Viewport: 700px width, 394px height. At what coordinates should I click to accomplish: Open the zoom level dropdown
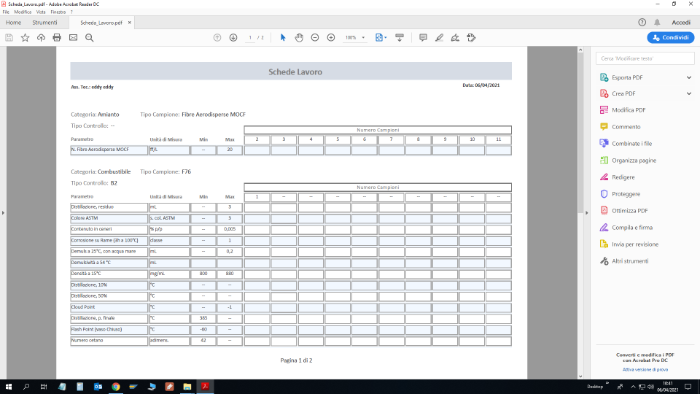(x=363, y=38)
